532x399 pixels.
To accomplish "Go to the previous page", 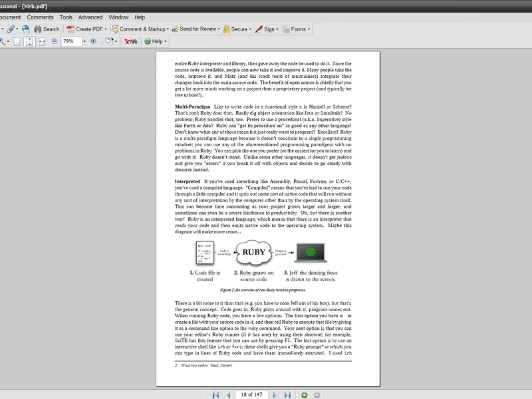I will pos(228,395).
